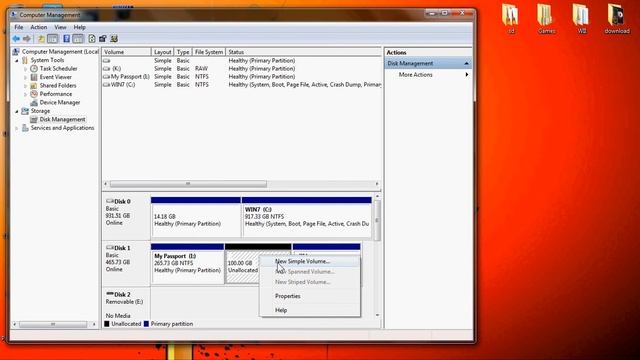Click the System Tools icon in tree

pyautogui.click(x=25, y=60)
